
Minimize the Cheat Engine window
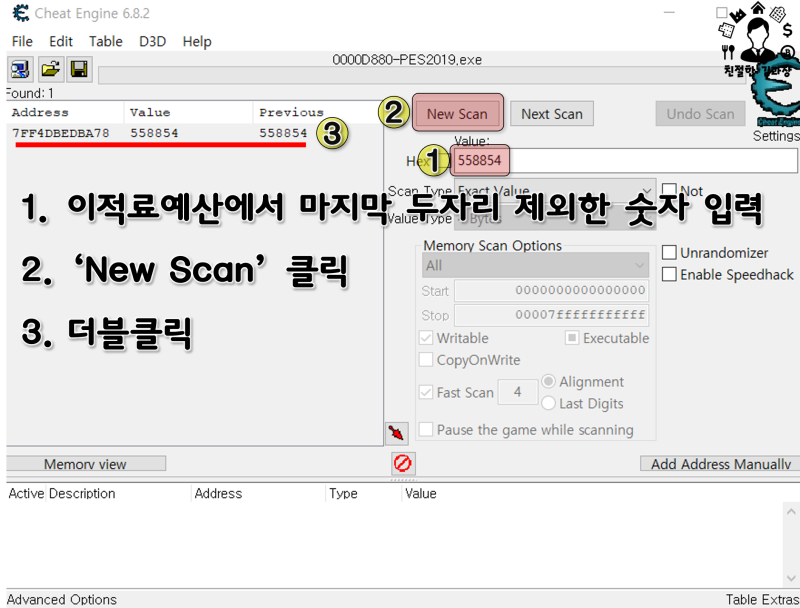(669, 13)
